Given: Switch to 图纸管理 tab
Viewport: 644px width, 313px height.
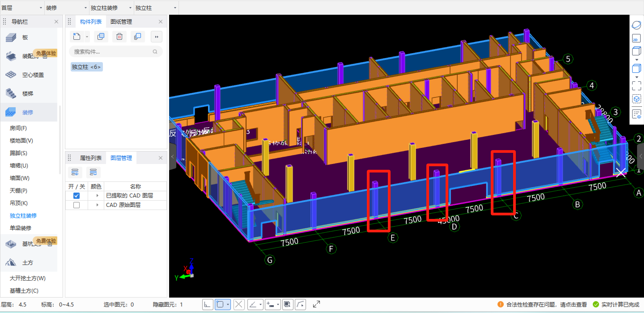Looking at the screenshot, I should click(121, 22).
